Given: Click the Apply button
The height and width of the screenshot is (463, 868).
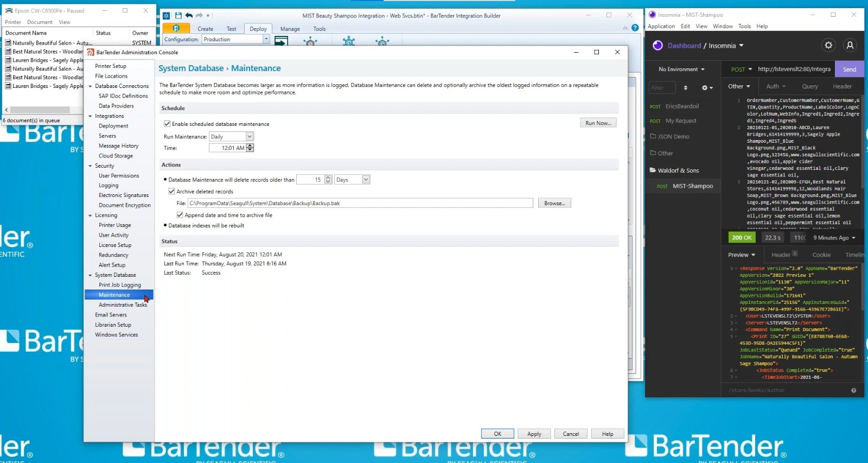Looking at the screenshot, I should 534,434.
